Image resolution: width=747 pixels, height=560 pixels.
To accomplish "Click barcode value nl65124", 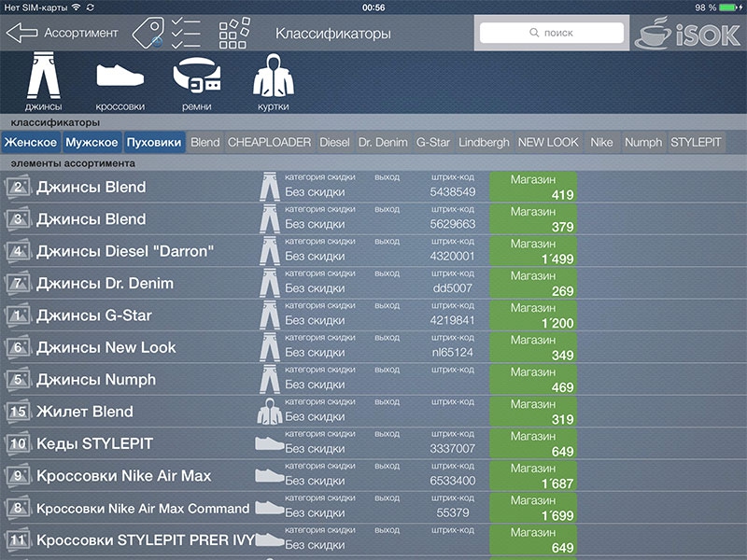I will pos(453,353).
